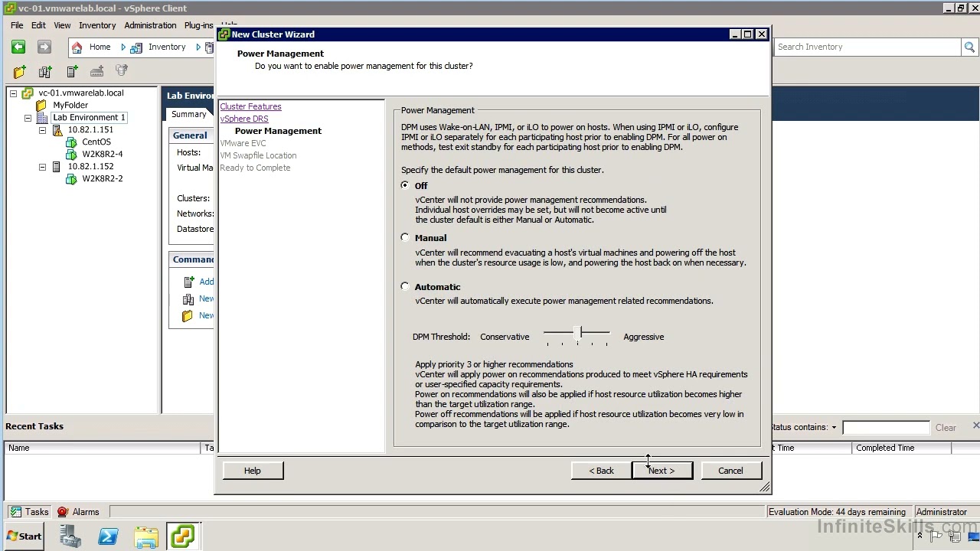This screenshot has width=980, height=551.
Task: Select the Automatic power management option
Action: (405, 287)
